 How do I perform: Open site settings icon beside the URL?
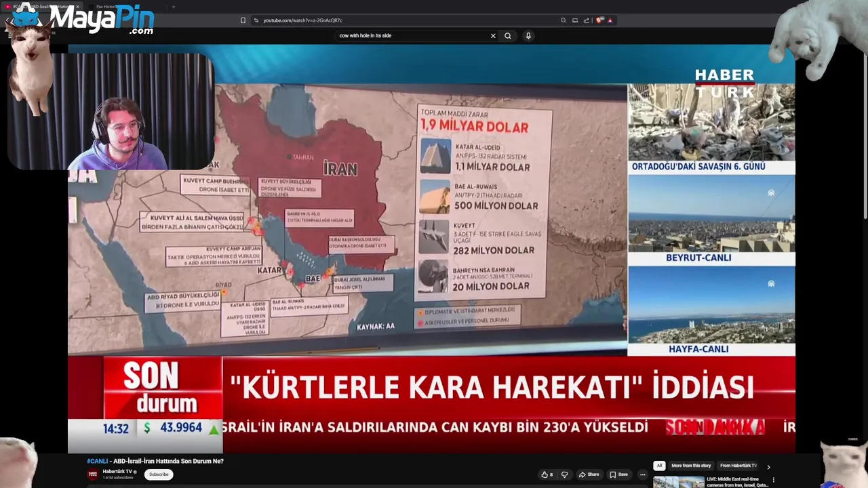[256, 20]
